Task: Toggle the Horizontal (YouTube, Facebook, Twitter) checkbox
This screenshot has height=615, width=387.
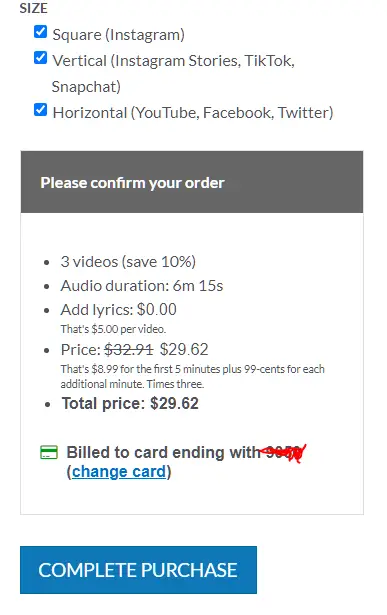Action: point(40,110)
